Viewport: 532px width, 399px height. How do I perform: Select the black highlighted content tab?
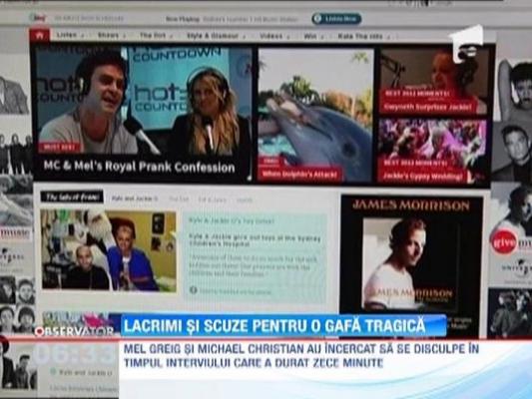[72, 197]
